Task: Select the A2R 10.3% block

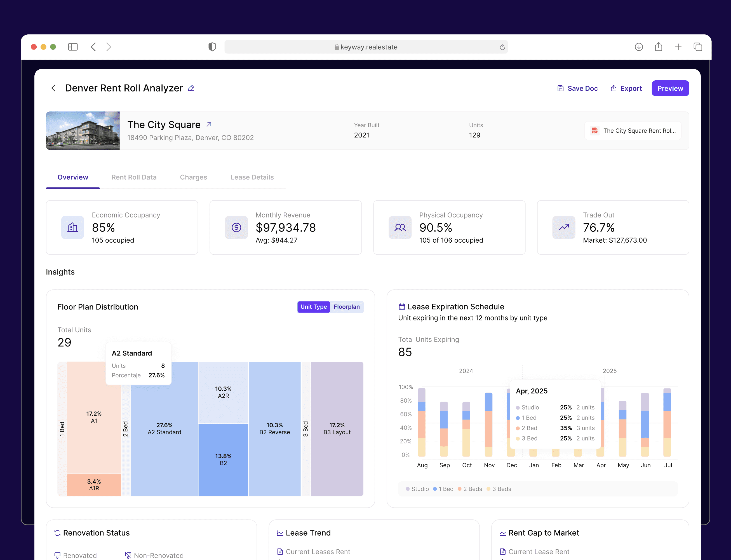Action: tap(223, 393)
